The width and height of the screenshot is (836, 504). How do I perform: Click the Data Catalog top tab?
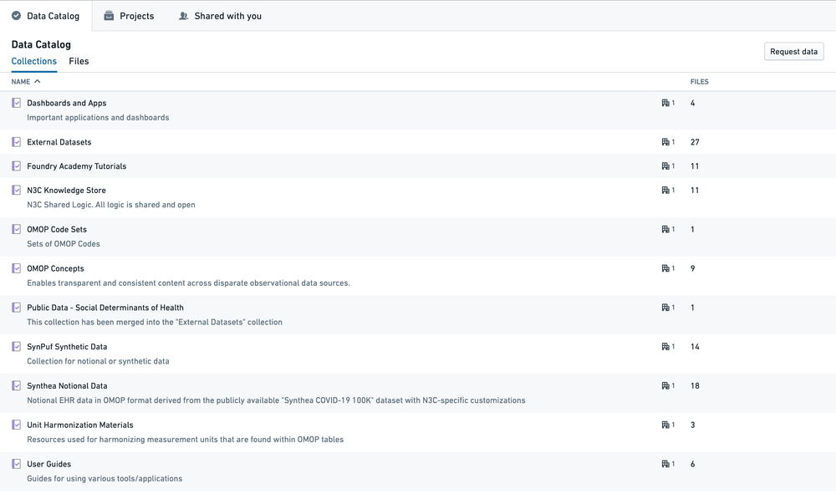pyautogui.click(x=45, y=16)
